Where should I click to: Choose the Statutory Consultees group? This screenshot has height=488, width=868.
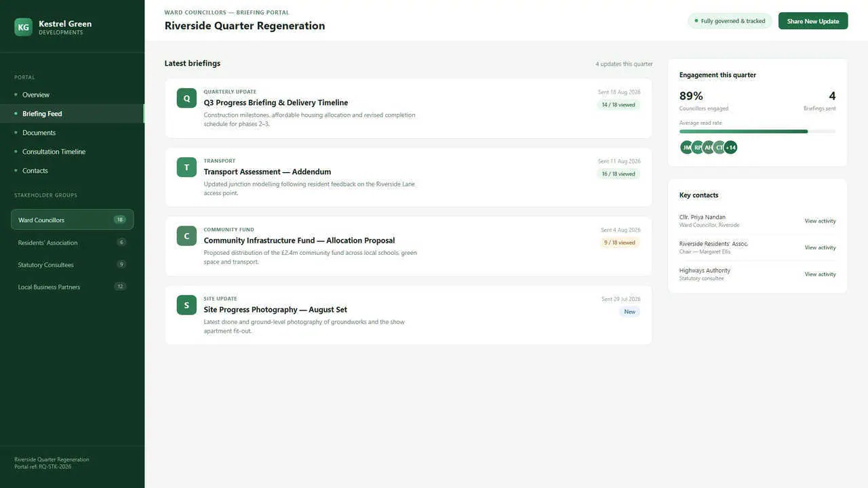coord(72,264)
